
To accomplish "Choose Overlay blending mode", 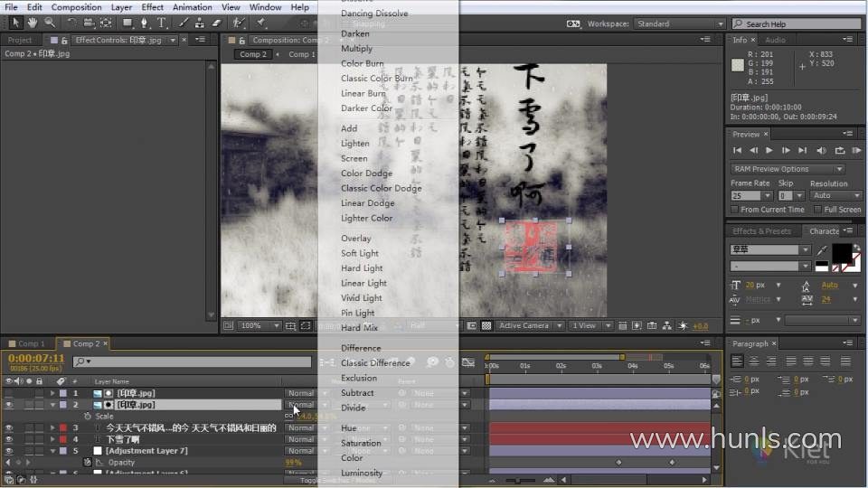I will [x=356, y=239].
